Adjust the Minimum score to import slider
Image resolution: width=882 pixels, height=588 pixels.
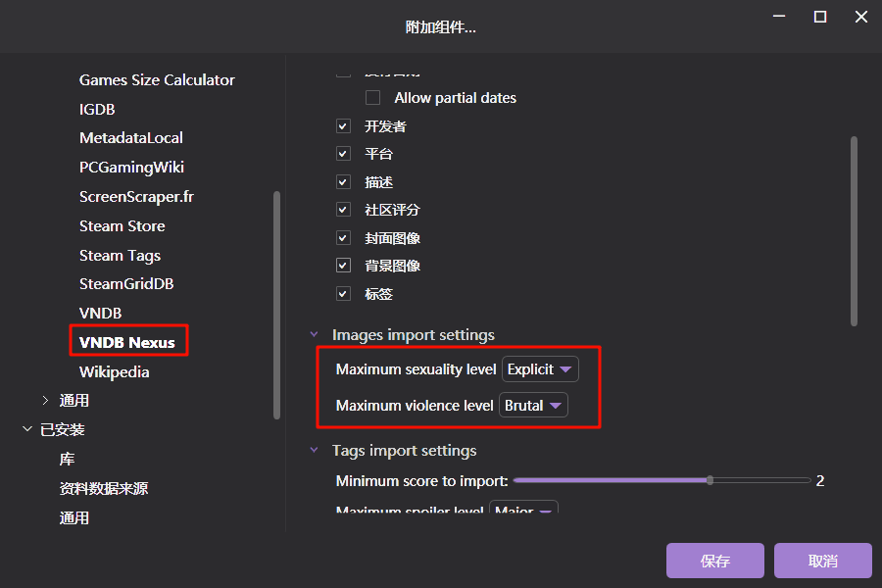click(x=710, y=480)
